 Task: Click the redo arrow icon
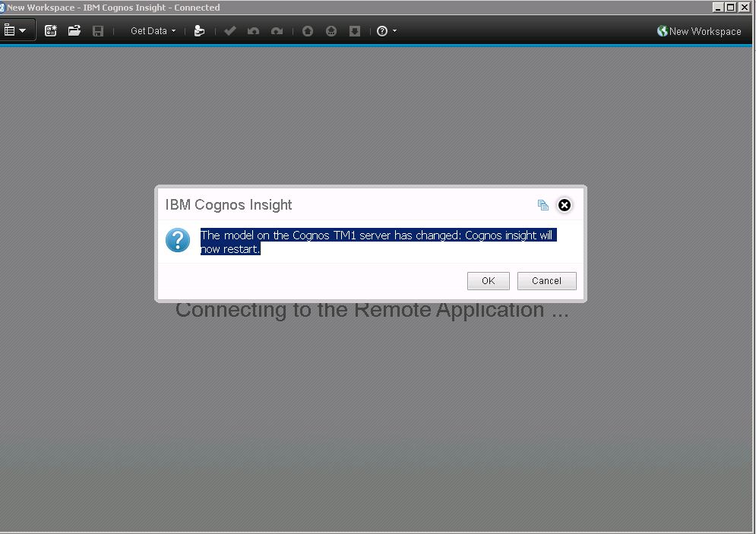tap(277, 31)
